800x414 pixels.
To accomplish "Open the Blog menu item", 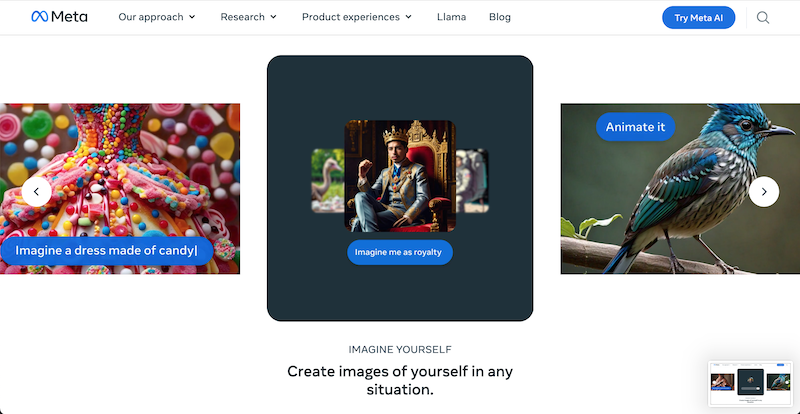I will point(500,17).
